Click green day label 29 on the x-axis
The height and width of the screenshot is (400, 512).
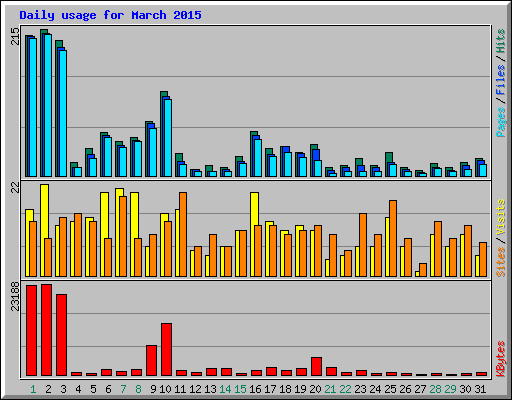(450, 389)
